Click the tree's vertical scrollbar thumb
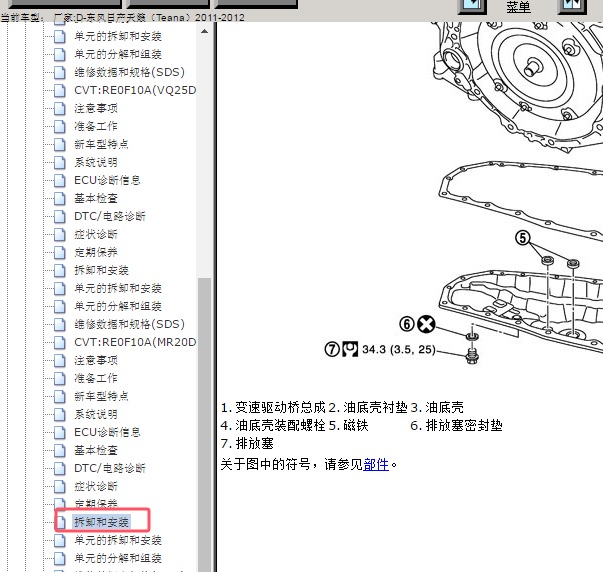603x572 pixels. click(204, 423)
